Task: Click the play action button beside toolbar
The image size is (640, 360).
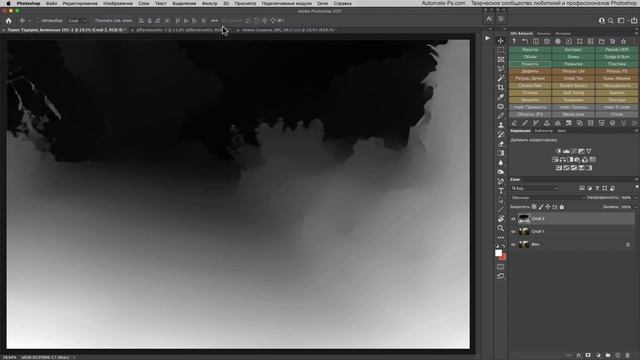Action: tap(487, 38)
